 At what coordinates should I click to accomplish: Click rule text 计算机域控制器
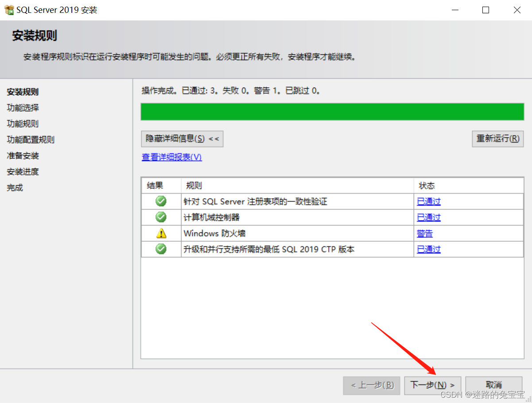pos(212,217)
